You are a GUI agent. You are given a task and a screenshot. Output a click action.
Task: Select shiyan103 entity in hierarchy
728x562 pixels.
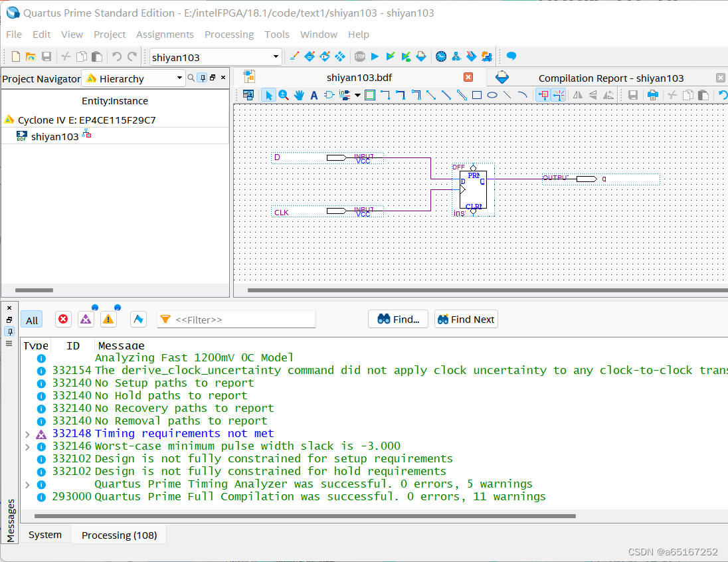coord(54,137)
